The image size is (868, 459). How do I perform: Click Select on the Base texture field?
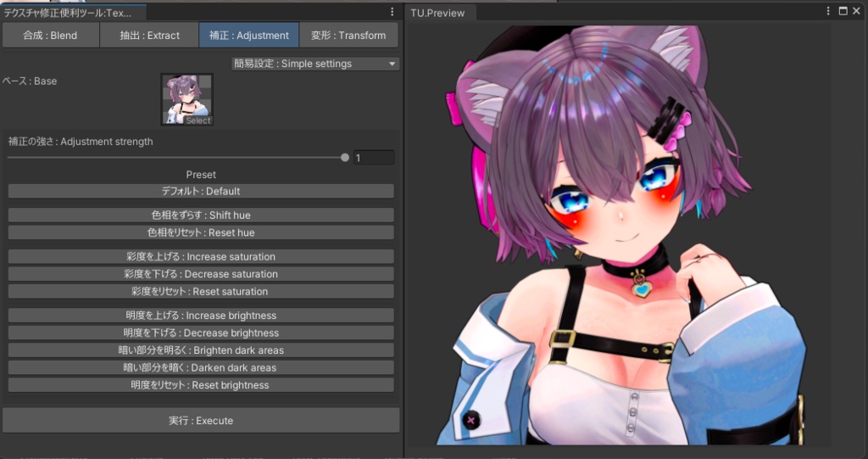click(x=198, y=120)
